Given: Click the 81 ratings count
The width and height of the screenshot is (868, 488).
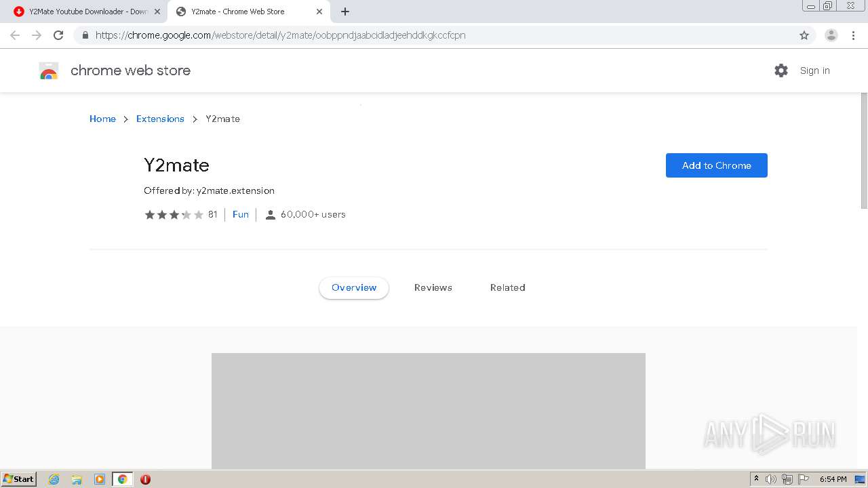Looking at the screenshot, I should [x=213, y=214].
